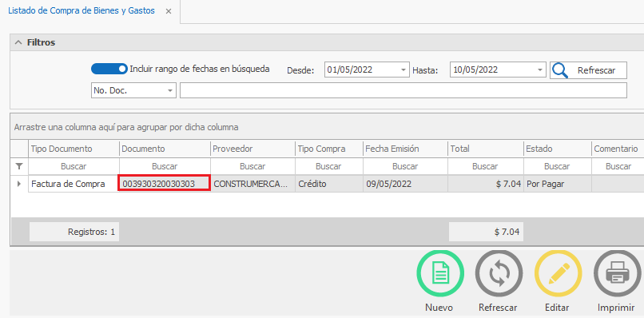Click Buscar filter under Proveedor
The height and width of the screenshot is (318, 644).
[252, 166]
